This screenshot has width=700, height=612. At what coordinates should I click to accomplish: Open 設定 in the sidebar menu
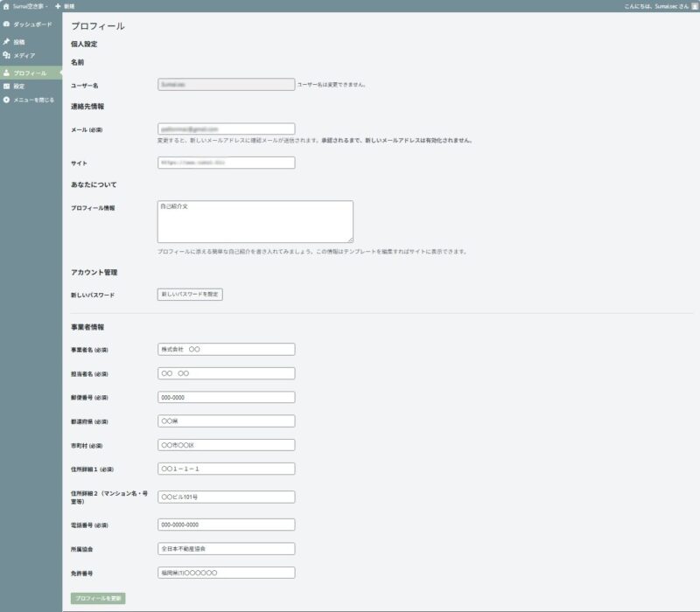click(19, 87)
